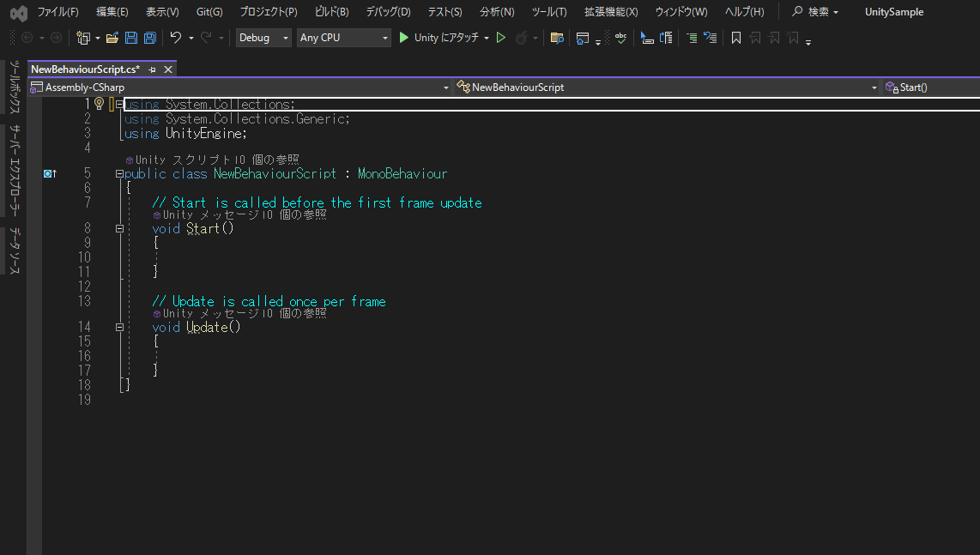This screenshot has height=555, width=980.
Task: Close the NewBehaviourScript.cs tab
Action: (168, 69)
